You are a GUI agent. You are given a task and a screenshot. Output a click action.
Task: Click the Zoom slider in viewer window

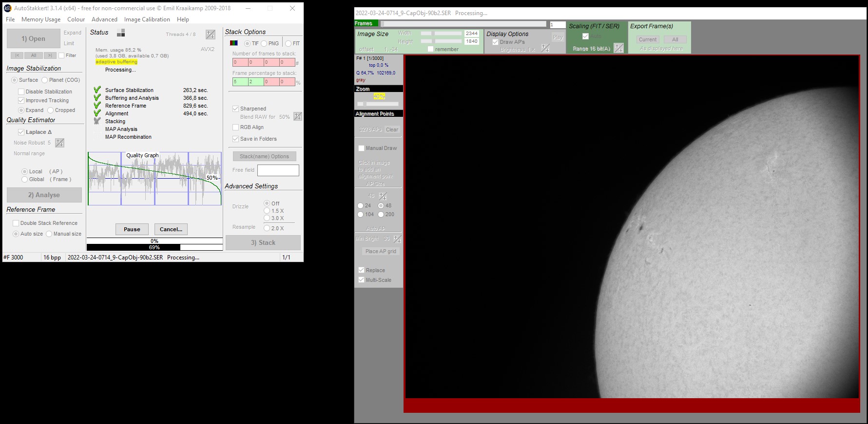click(378, 104)
